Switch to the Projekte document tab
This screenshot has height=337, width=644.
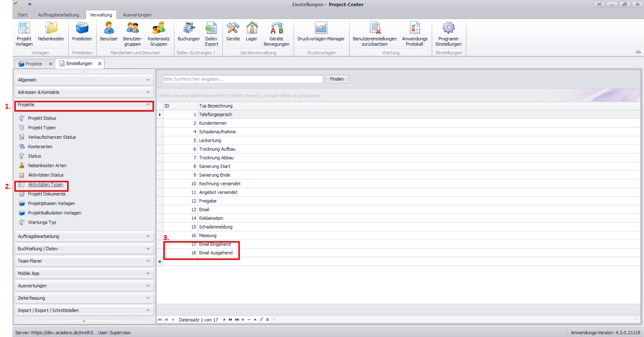[x=34, y=64]
